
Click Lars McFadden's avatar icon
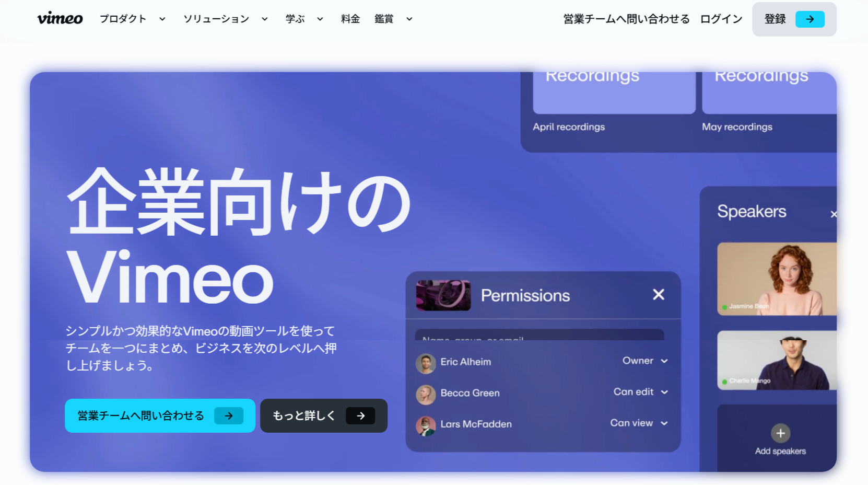(x=426, y=425)
